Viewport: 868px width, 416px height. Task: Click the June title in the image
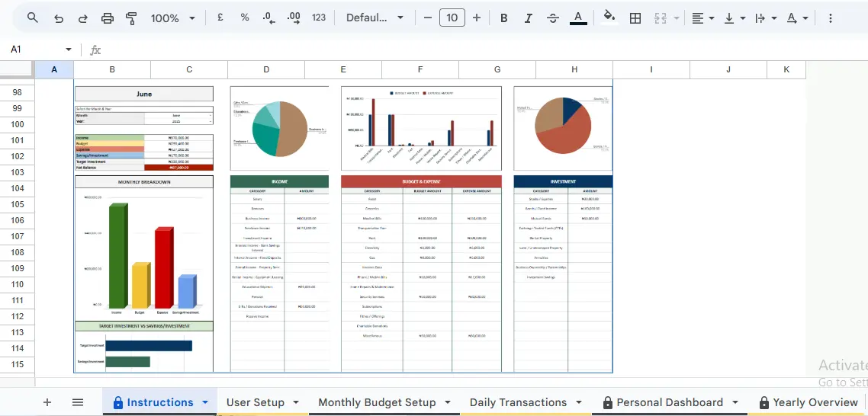(x=144, y=94)
